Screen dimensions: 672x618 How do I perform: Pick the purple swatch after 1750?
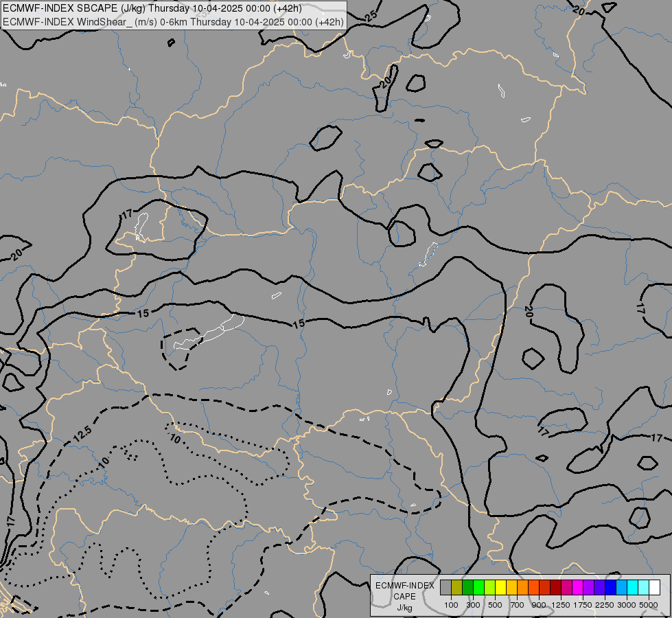click(x=588, y=588)
